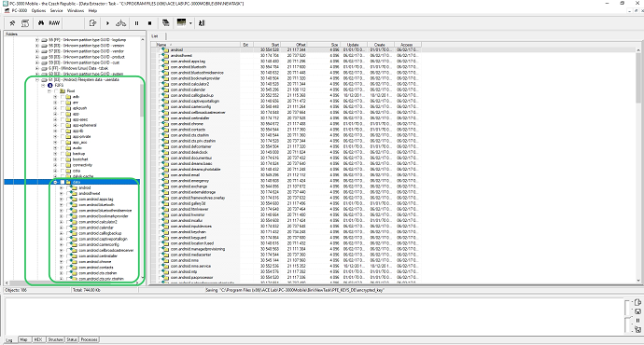Click the dark map view toolbar icon
The height and width of the screenshot is (345, 644).
[181, 23]
